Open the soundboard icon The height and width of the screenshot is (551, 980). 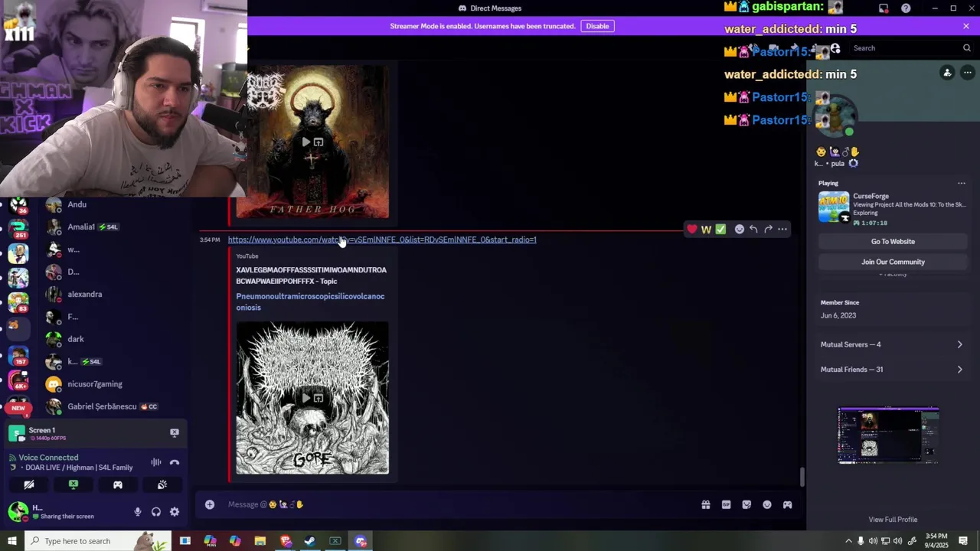point(162,484)
